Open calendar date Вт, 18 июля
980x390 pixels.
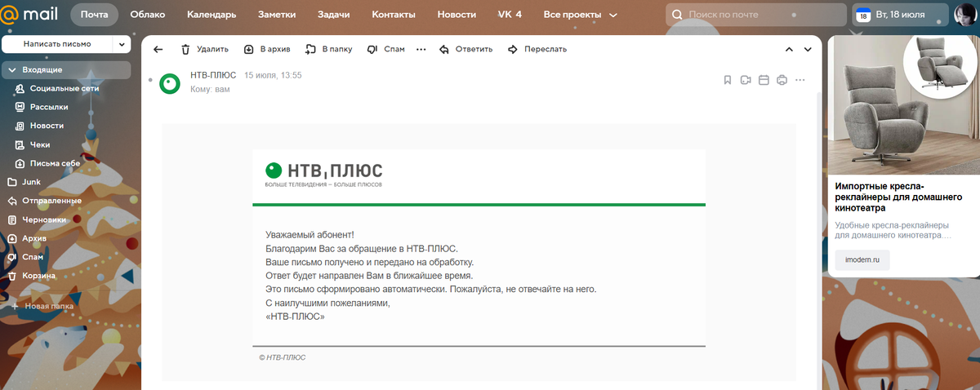900,15
